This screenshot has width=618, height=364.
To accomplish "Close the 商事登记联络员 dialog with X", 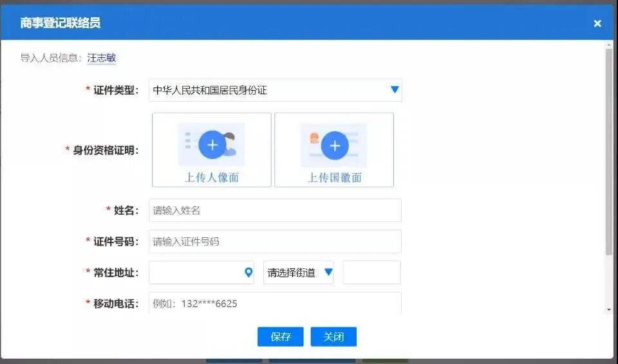I will coord(597,24).
